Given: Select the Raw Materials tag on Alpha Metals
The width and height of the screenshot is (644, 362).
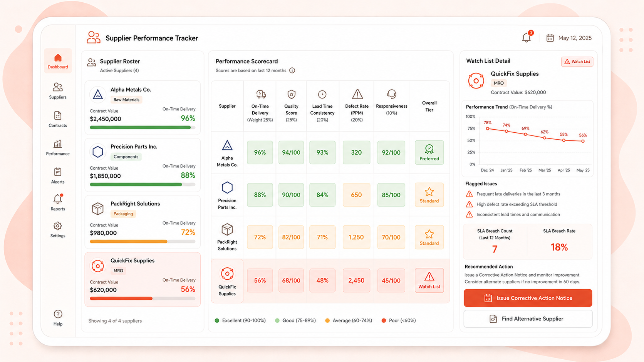Looking at the screenshot, I should click(x=126, y=100).
